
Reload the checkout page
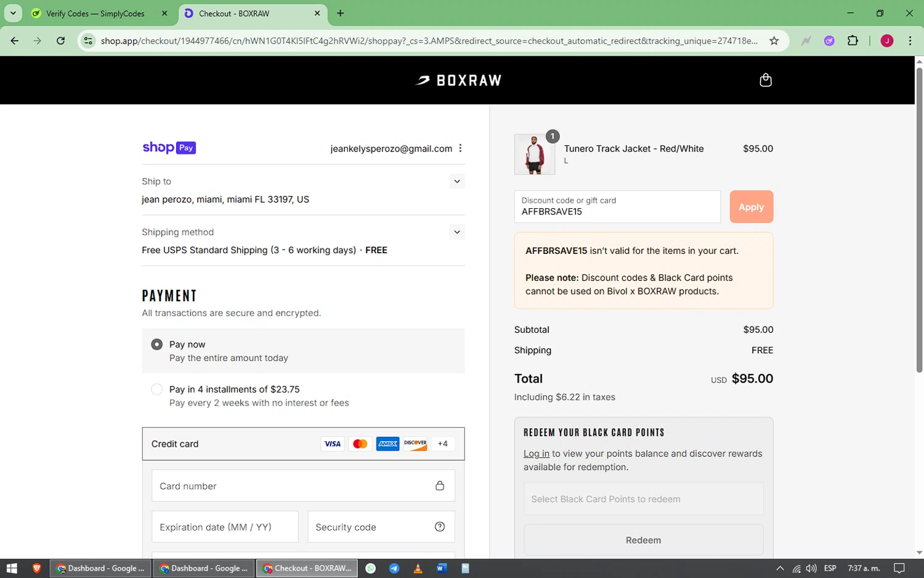tap(60, 41)
